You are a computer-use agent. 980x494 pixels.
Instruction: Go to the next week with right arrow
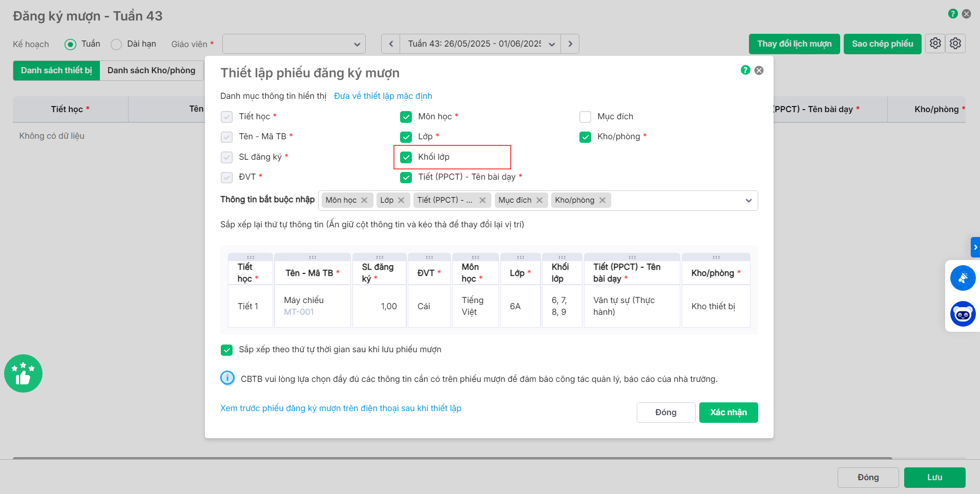[570, 44]
